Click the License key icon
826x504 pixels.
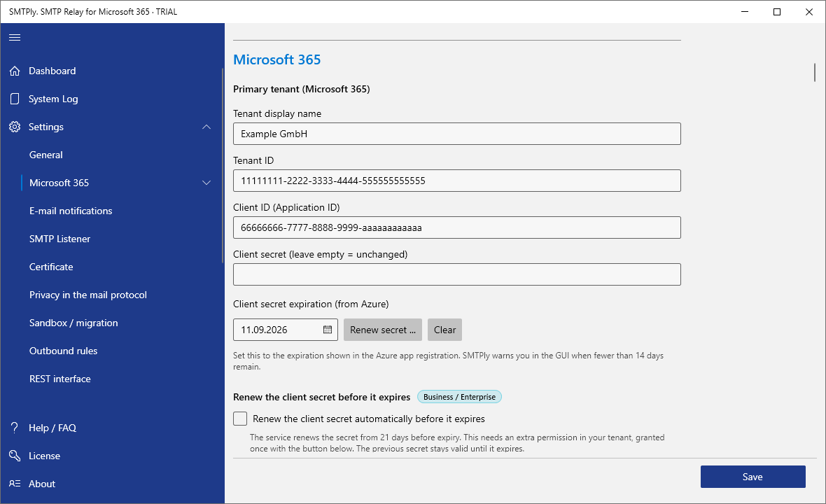(15, 456)
